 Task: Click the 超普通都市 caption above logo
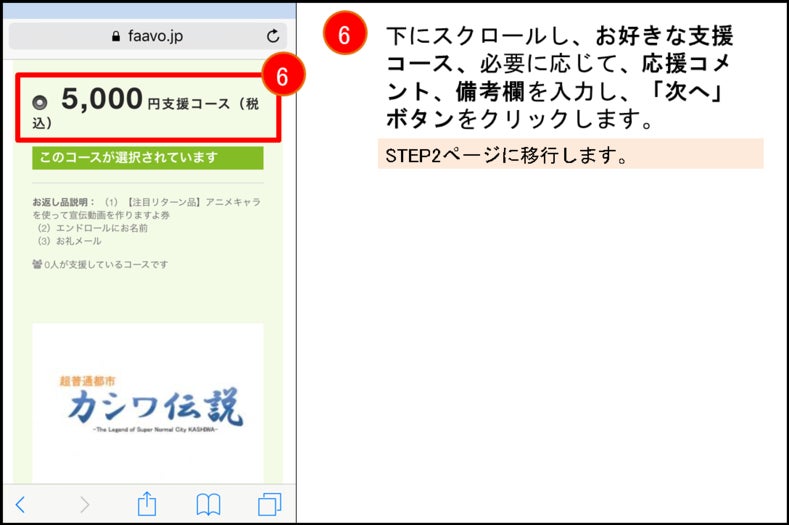(x=87, y=381)
